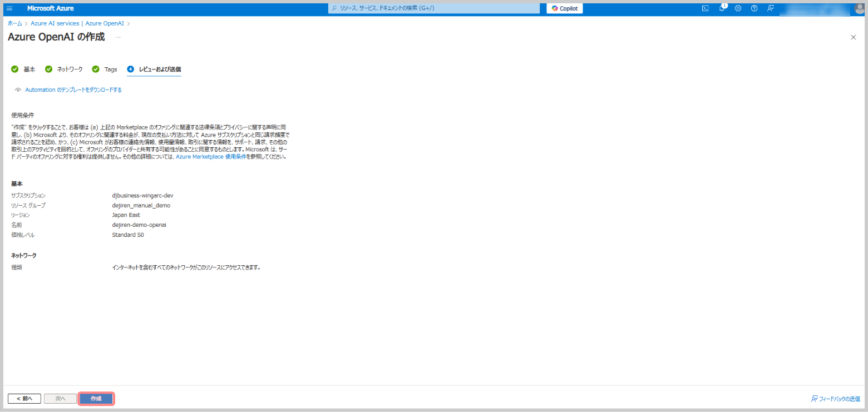The width and height of the screenshot is (868, 412).
Task: Click pricing tier value Standard S0
Action: pyautogui.click(x=128, y=235)
